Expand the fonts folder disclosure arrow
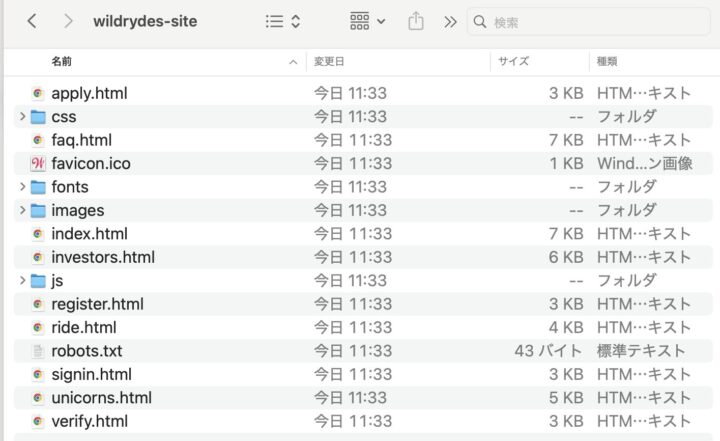720x441 pixels. coord(22,187)
